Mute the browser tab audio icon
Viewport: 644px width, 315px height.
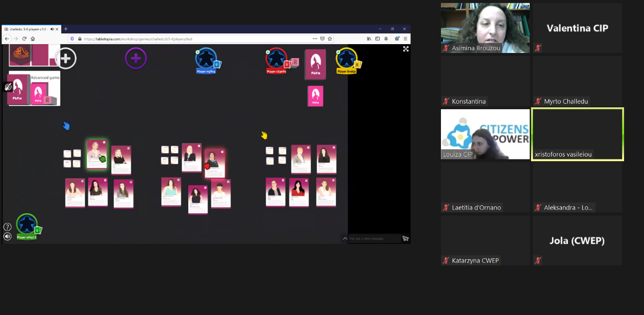coord(52,29)
